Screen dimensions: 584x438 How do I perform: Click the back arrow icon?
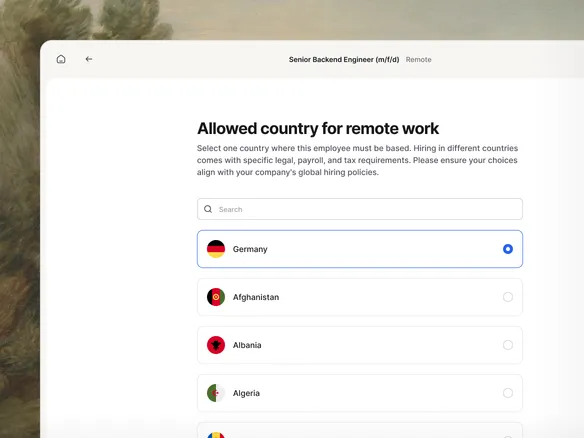pyautogui.click(x=89, y=59)
